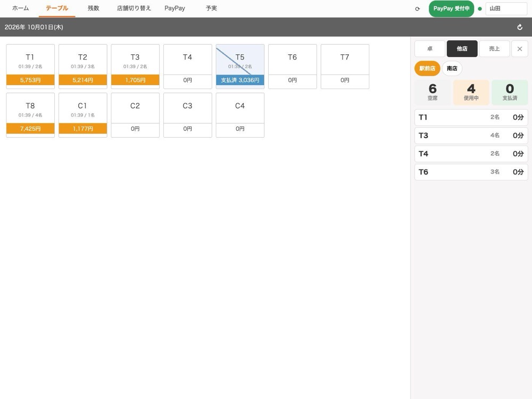
Task: Refresh the table view using date bar icon
Action: tap(519, 27)
